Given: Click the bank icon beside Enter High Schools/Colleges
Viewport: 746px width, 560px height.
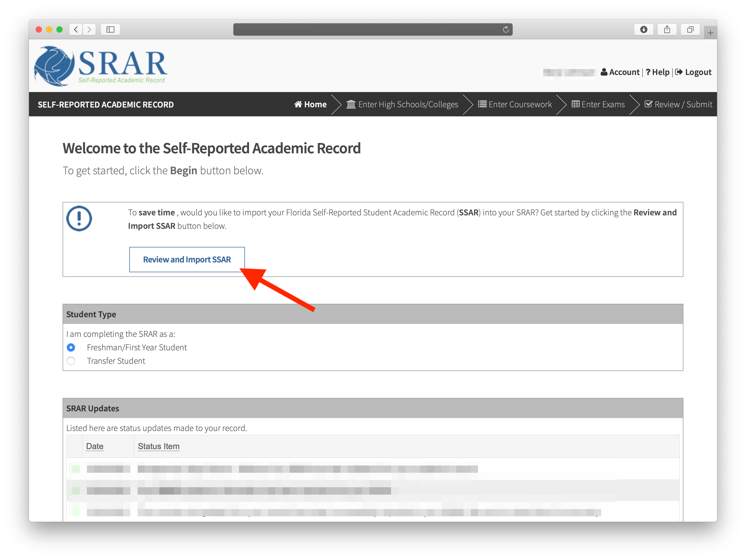Looking at the screenshot, I should [x=351, y=104].
